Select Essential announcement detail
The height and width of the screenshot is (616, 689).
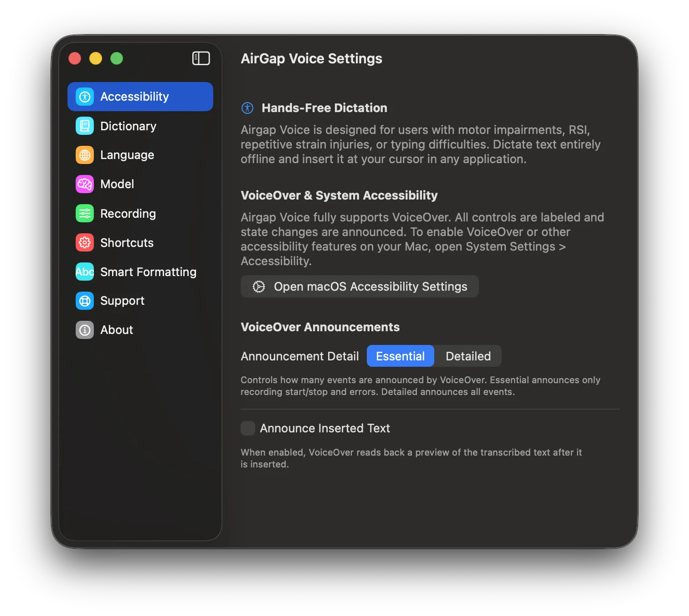point(401,356)
